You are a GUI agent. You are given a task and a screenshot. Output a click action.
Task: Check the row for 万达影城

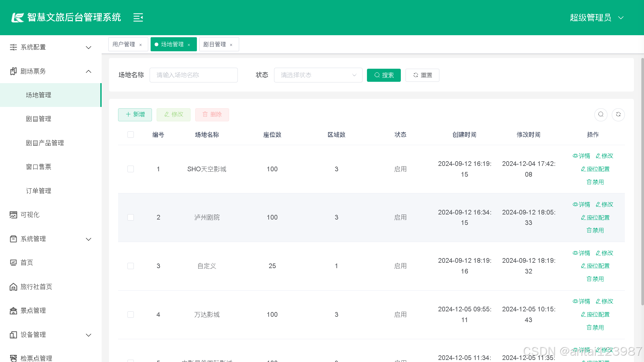(130, 314)
